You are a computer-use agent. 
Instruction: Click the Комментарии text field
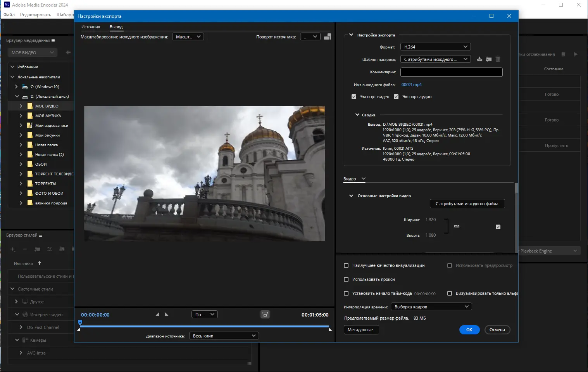click(451, 72)
